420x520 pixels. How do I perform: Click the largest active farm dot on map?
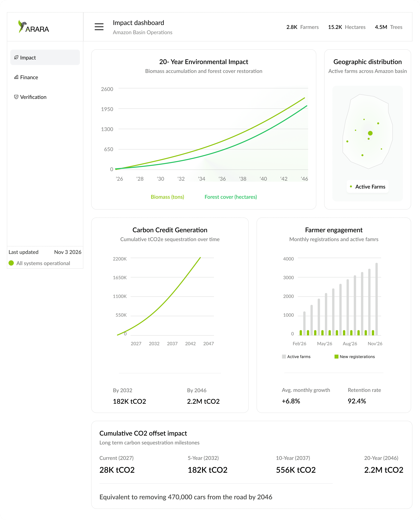pyautogui.click(x=370, y=133)
